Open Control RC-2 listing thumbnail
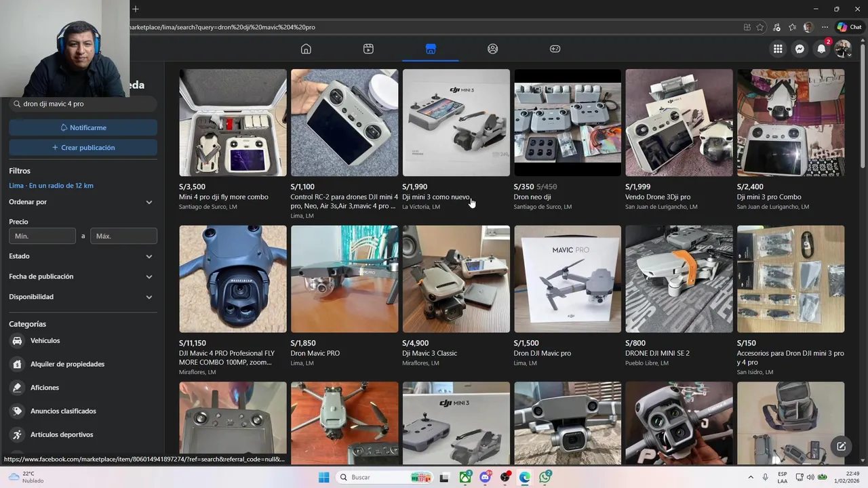 pos(344,123)
